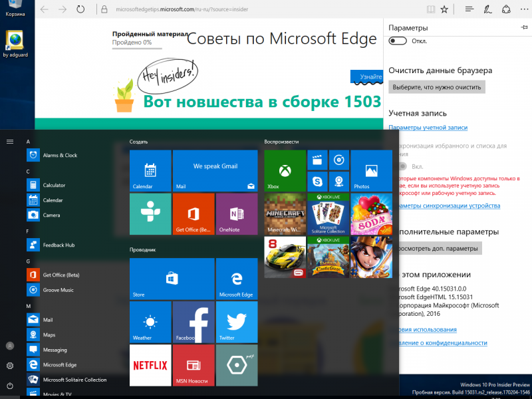Open the Camera small tile with webcam
This screenshot has width=532, height=399.
[339, 182]
